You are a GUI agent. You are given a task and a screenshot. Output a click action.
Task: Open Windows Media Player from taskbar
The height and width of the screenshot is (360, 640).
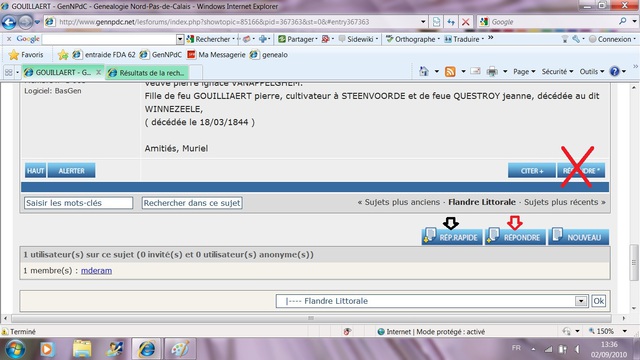(47, 349)
